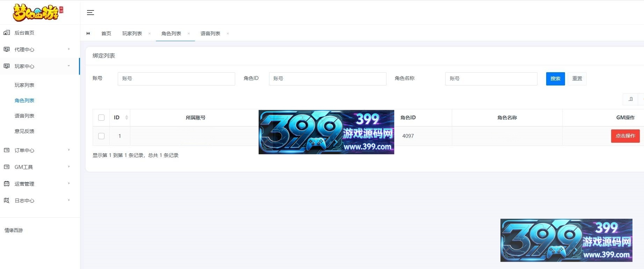
Task: Switch to the 角色列表 tab
Action: [x=171, y=33]
